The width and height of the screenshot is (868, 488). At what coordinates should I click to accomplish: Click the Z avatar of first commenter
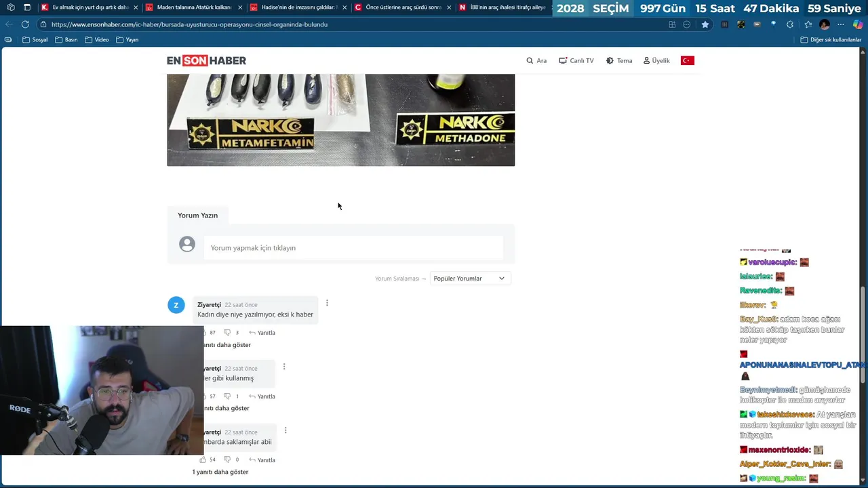click(176, 305)
